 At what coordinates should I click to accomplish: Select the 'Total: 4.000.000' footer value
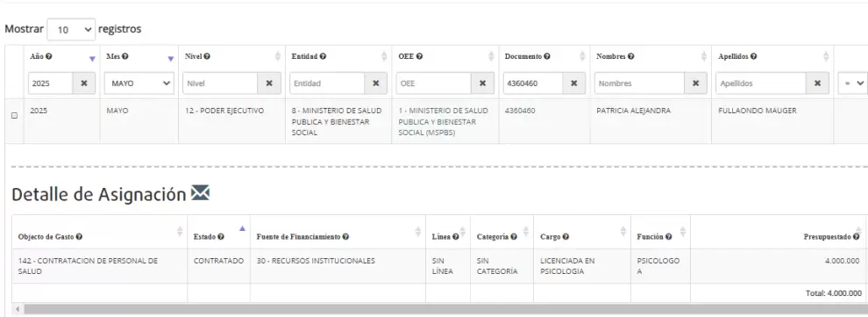coord(833,293)
